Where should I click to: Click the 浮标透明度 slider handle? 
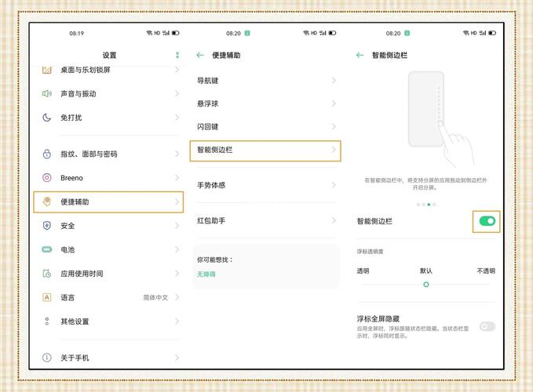(426, 285)
